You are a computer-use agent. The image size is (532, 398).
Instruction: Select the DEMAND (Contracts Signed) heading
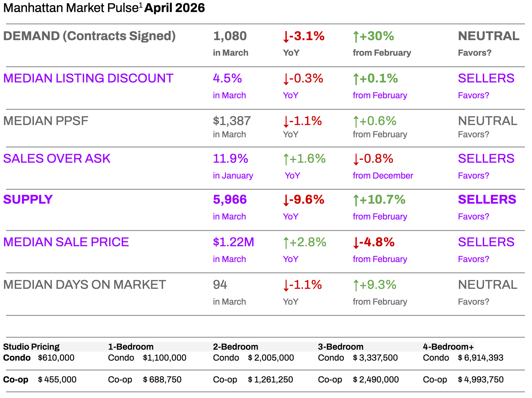click(x=89, y=36)
